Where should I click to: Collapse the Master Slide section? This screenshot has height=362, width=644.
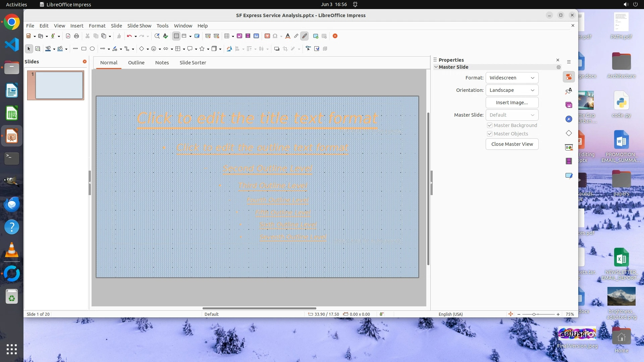coord(436,67)
